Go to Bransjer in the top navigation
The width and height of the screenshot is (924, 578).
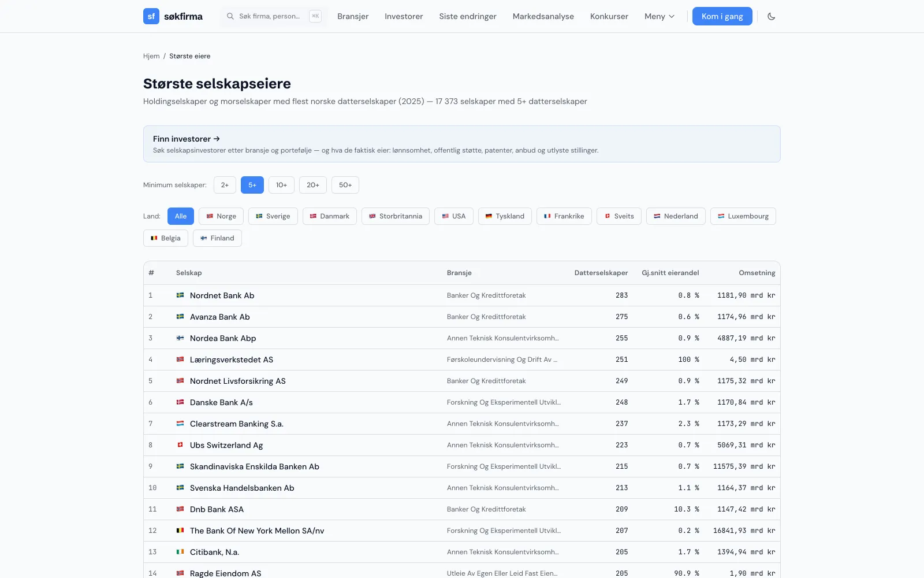(x=353, y=16)
